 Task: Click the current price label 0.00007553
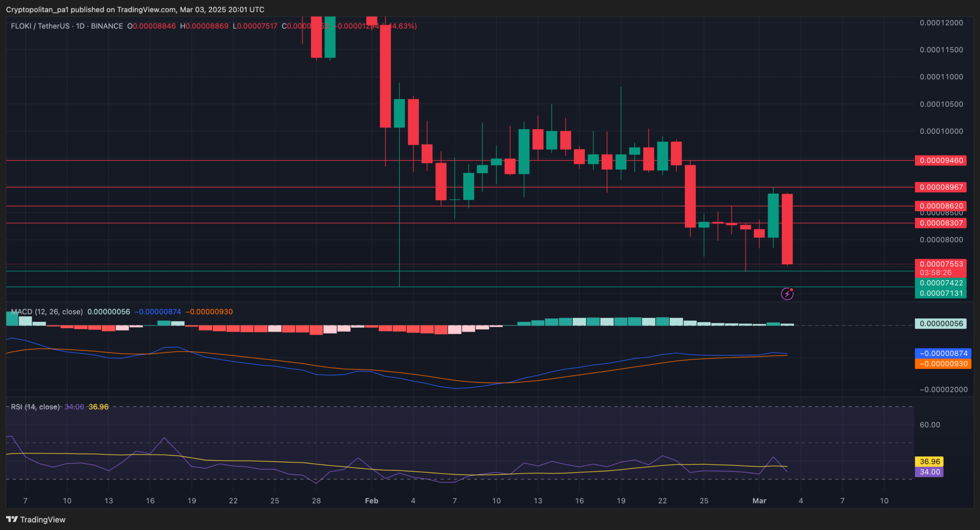[x=941, y=264]
